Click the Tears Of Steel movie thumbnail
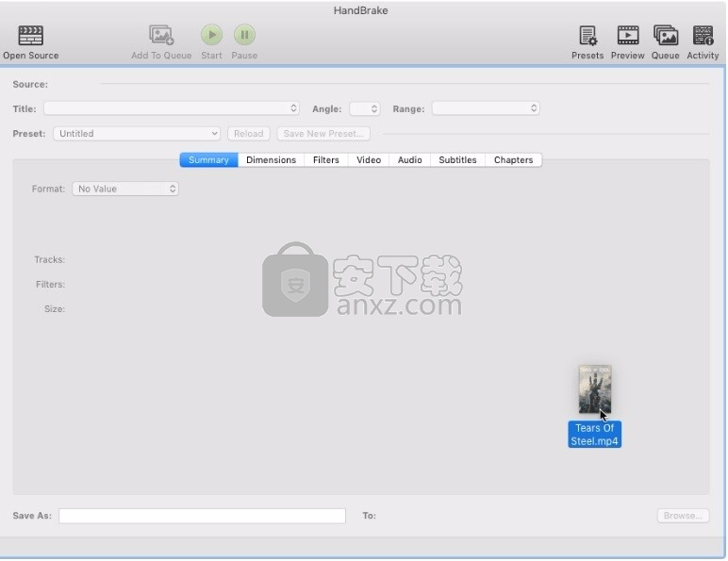Viewport: 728px width, 561px height. coord(595,389)
